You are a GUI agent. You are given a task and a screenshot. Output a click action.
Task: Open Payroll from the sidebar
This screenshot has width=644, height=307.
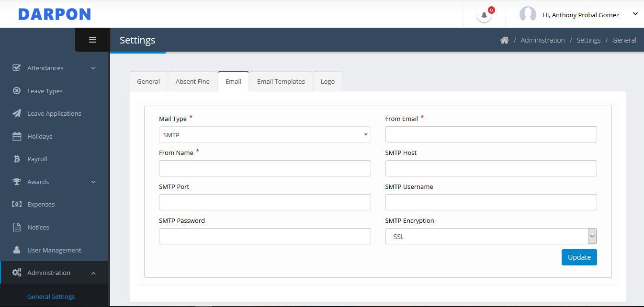(37, 159)
